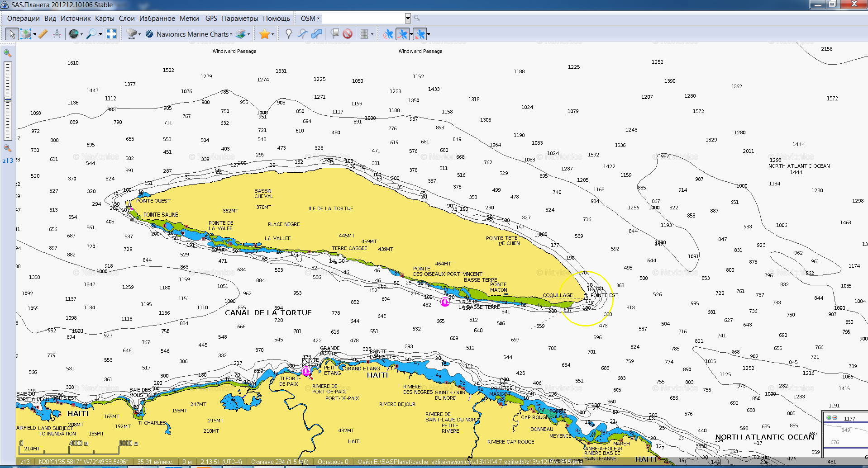This screenshot has width=868, height=468.
Task: Click the GPS connect satellite icon
Action: [x=388, y=34]
